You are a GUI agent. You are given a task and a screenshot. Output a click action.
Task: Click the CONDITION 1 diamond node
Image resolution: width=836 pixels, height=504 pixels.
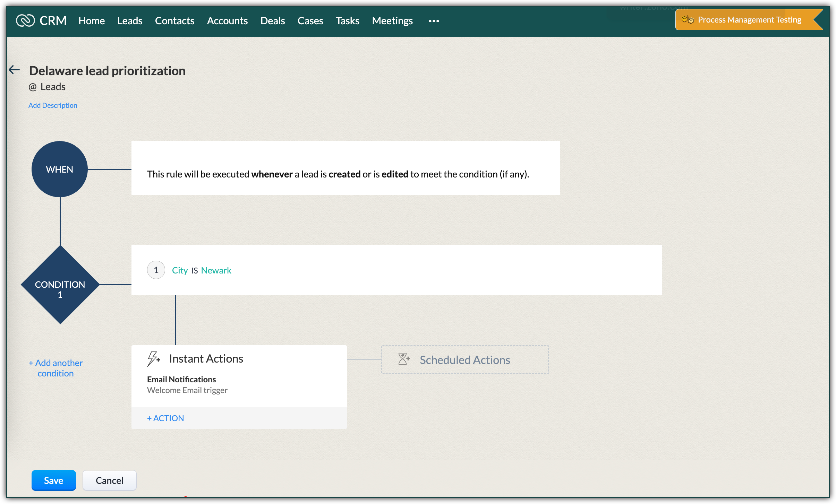[60, 285]
